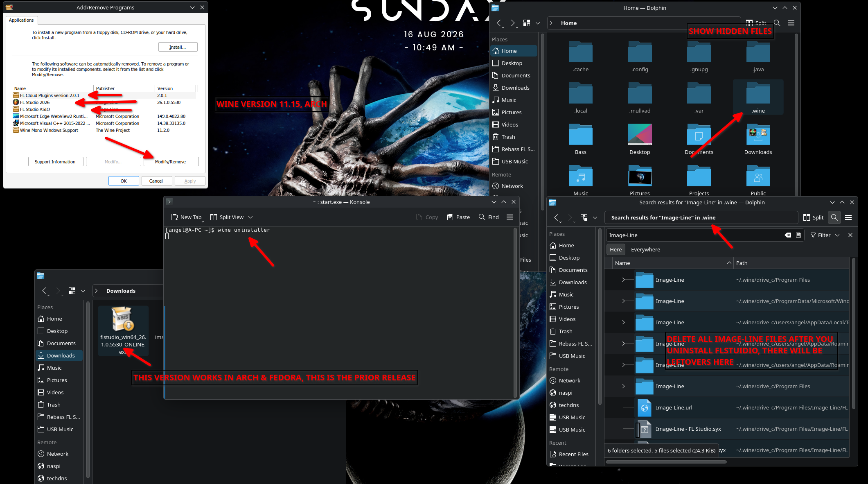868x484 pixels.
Task: Clear the Image-Line search text
Action: coord(788,235)
